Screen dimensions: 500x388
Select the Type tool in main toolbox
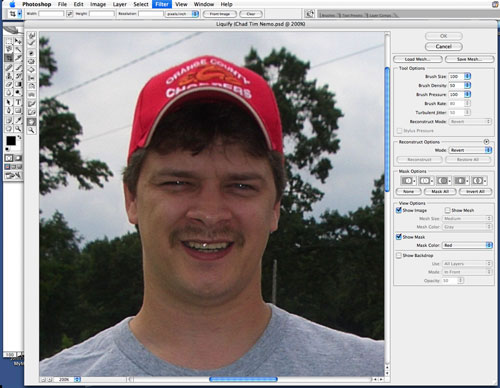[x=18, y=102]
